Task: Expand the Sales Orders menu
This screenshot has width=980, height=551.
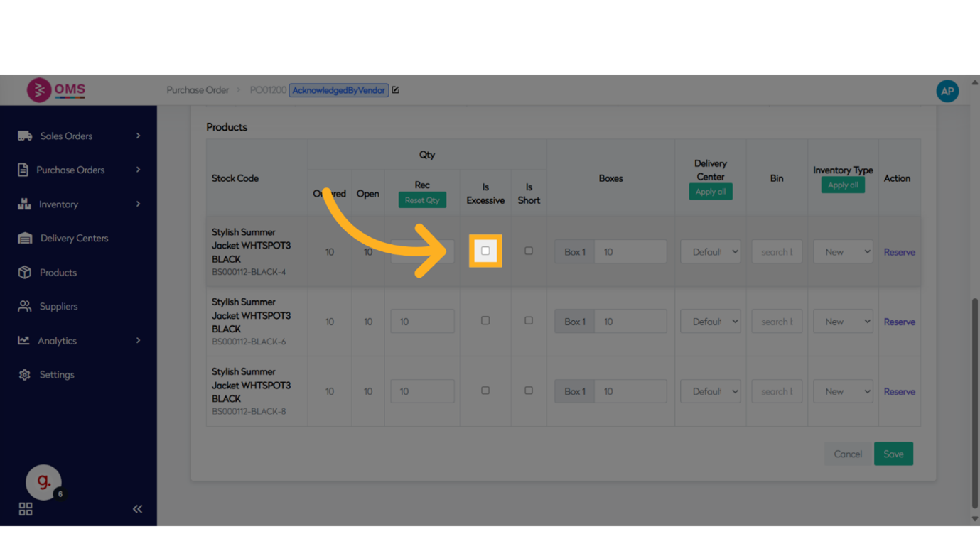Action: (78, 136)
